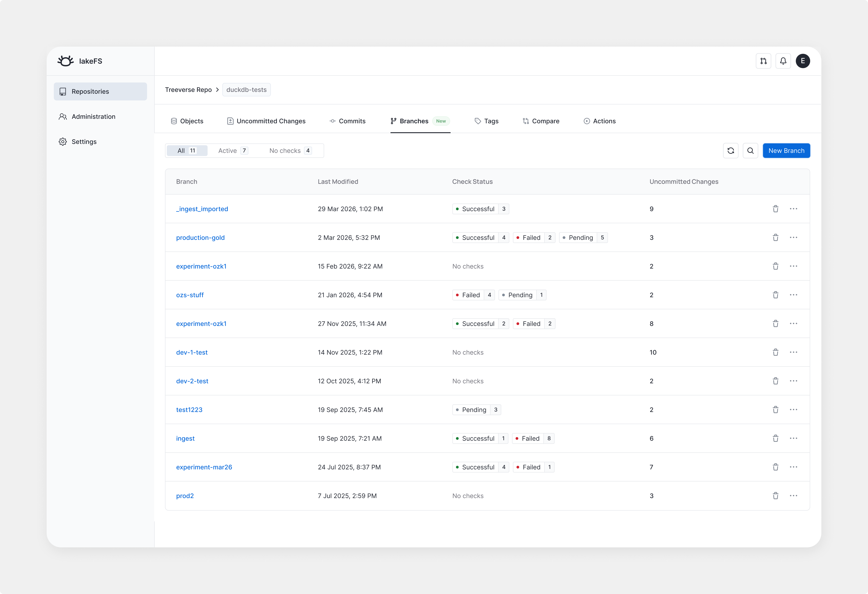This screenshot has height=594, width=868.
Task: Click Successful 3 badge on _ingest_imported
Action: pyautogui.click(x=481, y=209)
